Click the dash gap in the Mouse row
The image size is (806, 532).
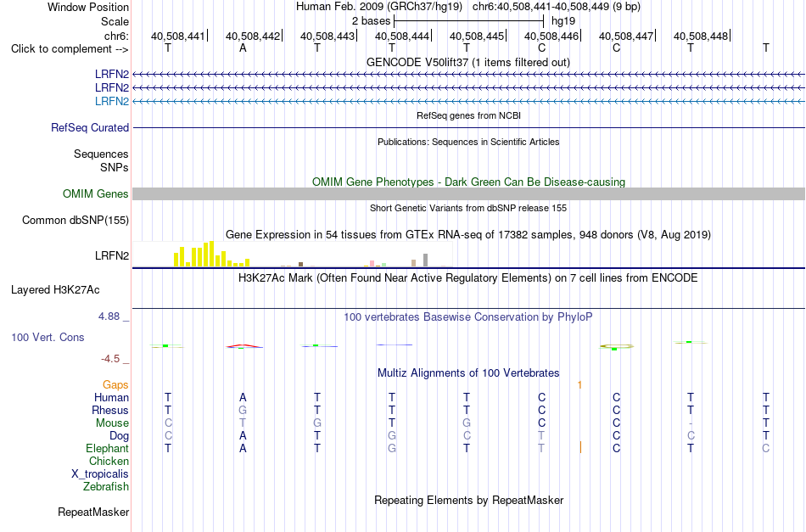click(691, 423)
